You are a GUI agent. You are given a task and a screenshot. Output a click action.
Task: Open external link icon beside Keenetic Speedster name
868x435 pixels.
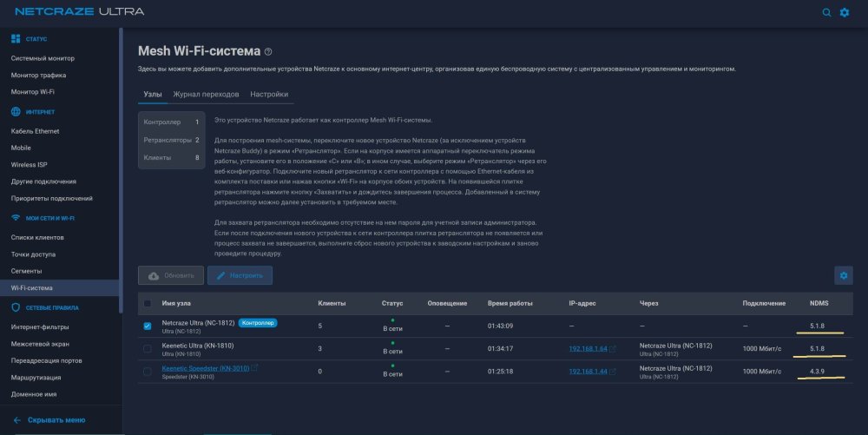point(254,367)
